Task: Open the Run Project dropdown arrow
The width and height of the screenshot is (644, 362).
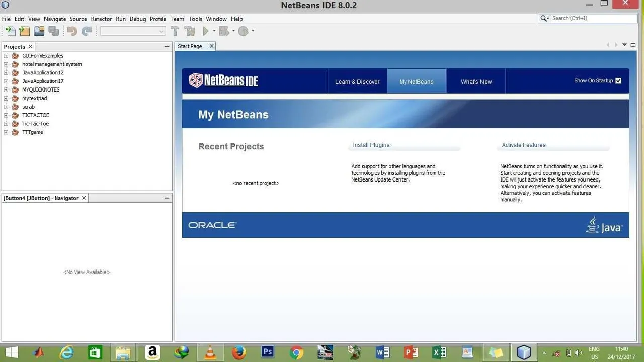Action: 214,31
